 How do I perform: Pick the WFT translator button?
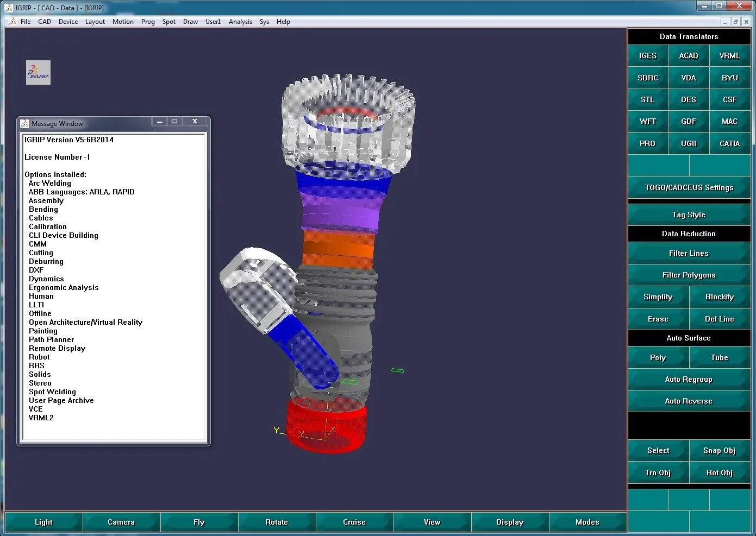(x=648, y=122)
